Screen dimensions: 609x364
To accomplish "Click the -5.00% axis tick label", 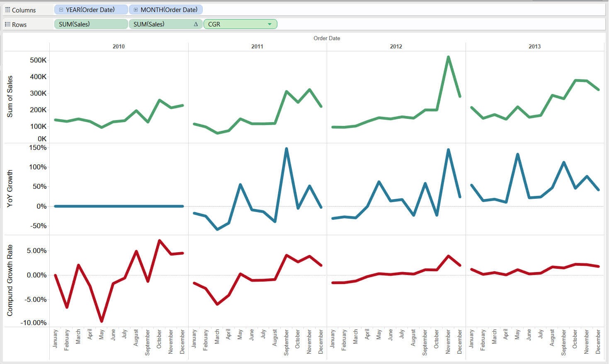I will (35, 299).
